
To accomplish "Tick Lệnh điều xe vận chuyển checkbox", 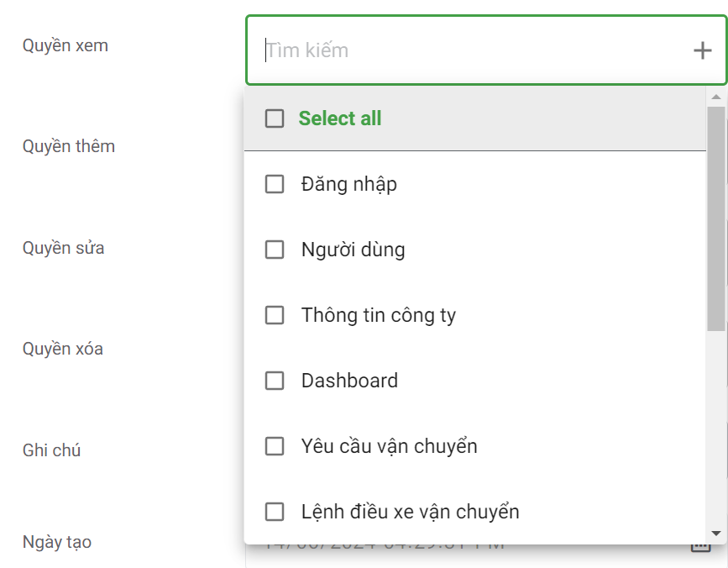I will point(275,512).
